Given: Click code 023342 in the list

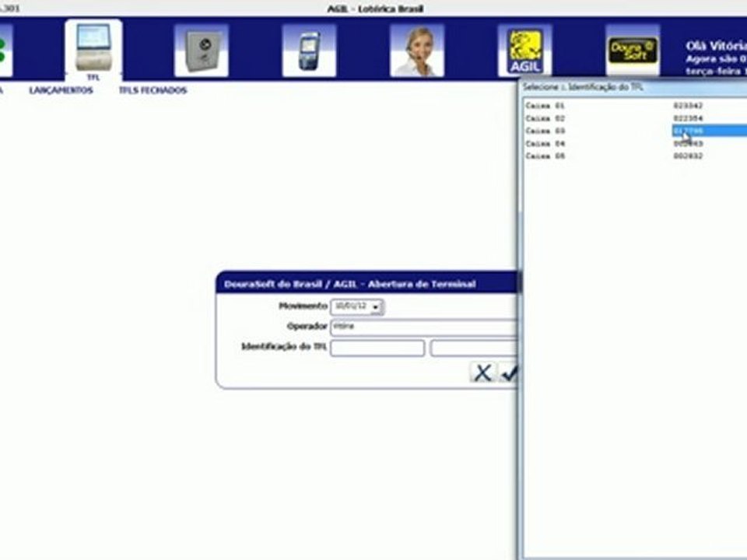Looking at the screenshot, I should tap(688, 106).
